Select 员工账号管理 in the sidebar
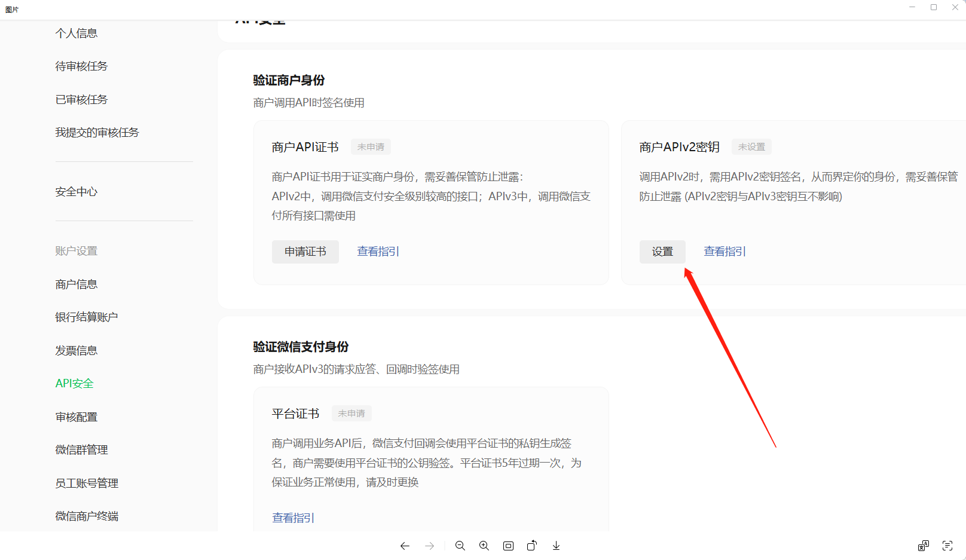The height and width of the screenshot is (560, 966). [x=87, y=483]
